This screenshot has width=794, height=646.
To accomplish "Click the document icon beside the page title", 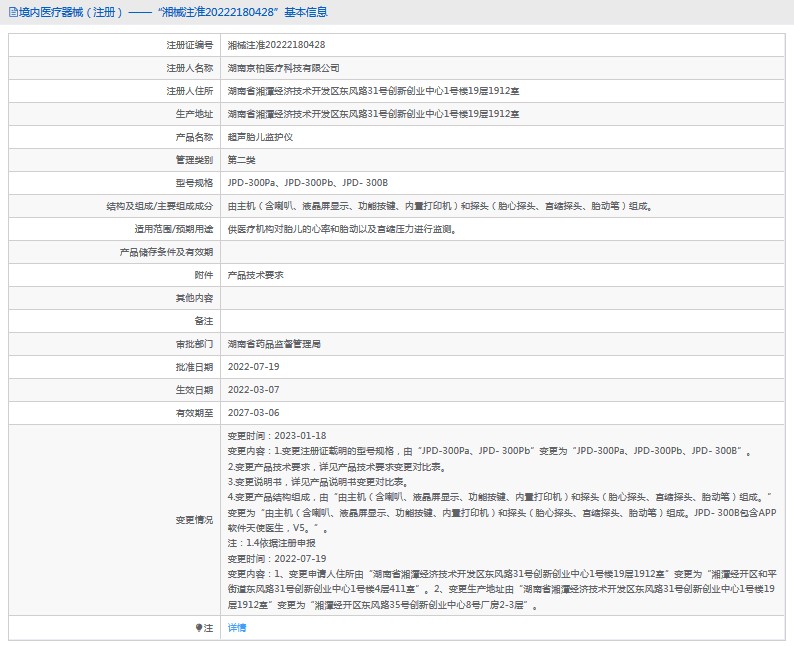I will (13, 12).
